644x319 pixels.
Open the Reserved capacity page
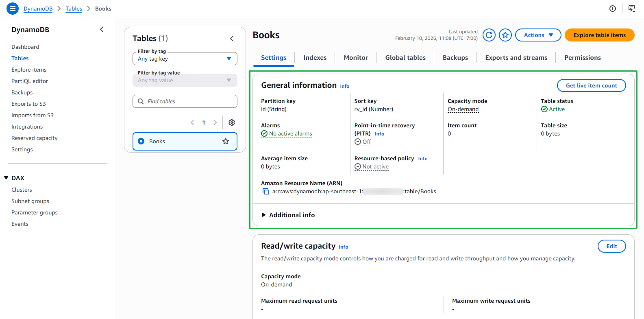[x=35, y=138]
